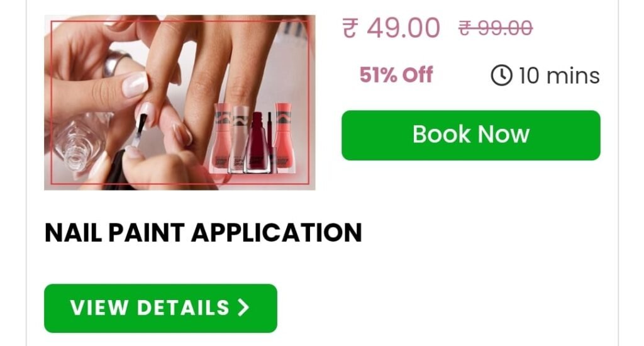Click the struck-through original price 99.00
The height and width of the screenshot is (346, 644).
coord(505,28)
